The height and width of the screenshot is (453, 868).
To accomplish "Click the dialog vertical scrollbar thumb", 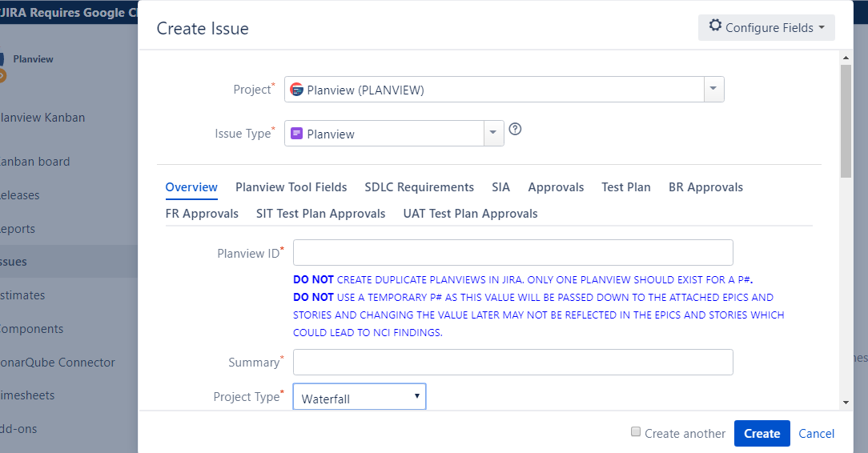I will click(x=846, y=121).
